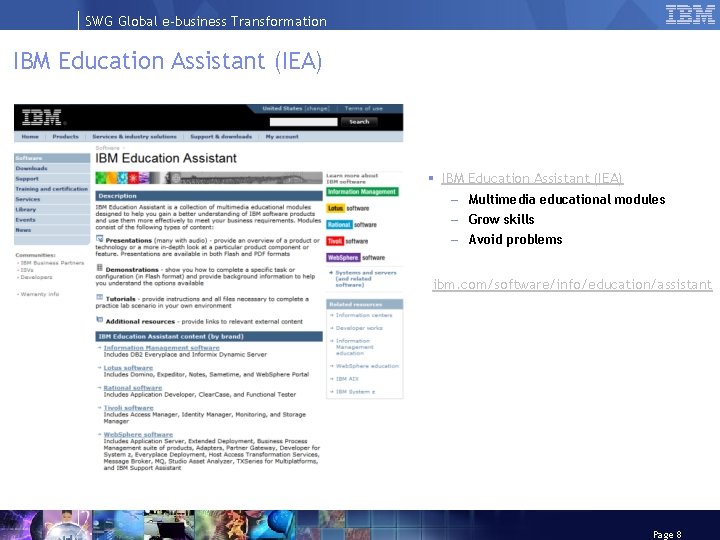Click the search input field in the header
This screenshot has height=540, width=720.
coord(304,122)
